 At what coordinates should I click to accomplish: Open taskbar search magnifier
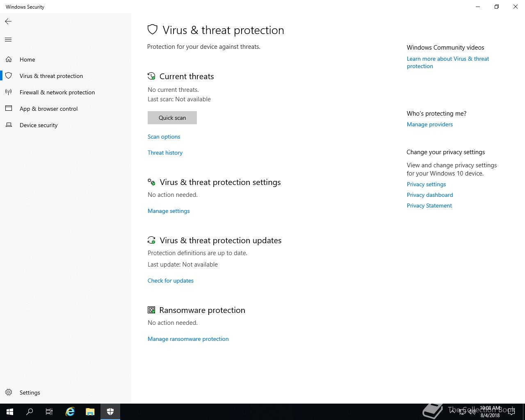30,412
